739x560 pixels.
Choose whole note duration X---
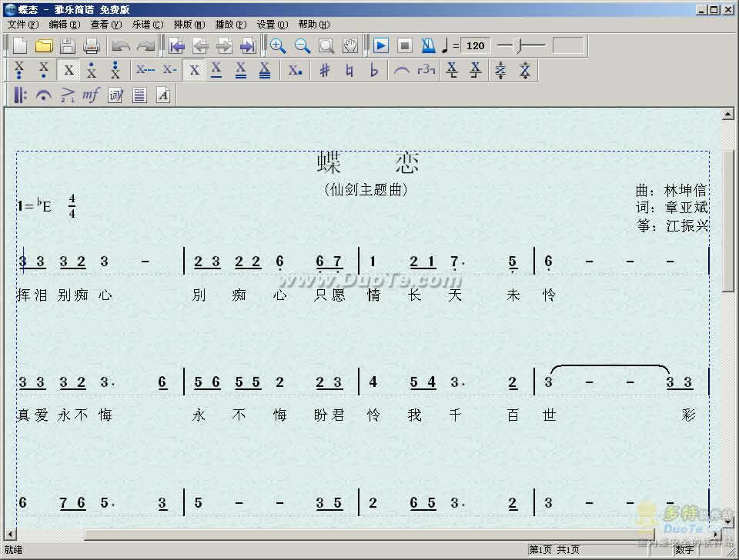(x=145, y=70)
